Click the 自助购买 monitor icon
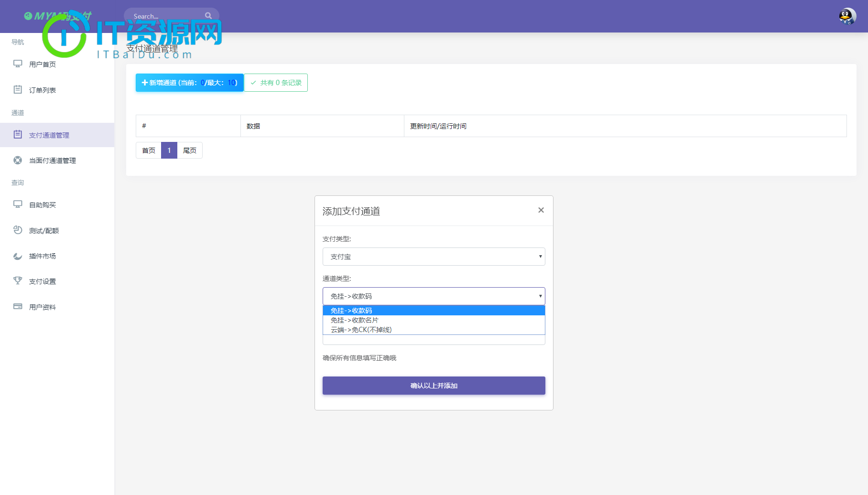868x495 pixels. pyautogui.click(x=18, y=204)
